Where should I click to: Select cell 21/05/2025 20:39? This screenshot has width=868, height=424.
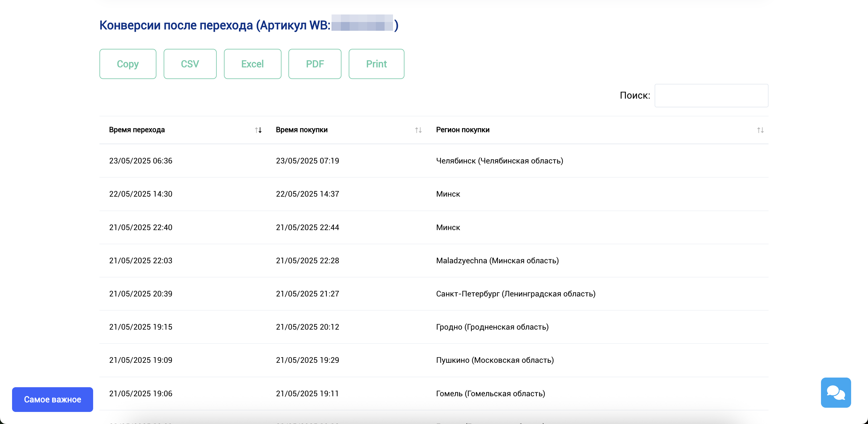click(140, 294)
